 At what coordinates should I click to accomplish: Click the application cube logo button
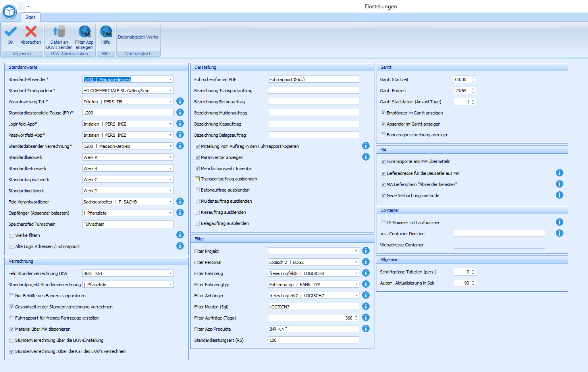9,12
